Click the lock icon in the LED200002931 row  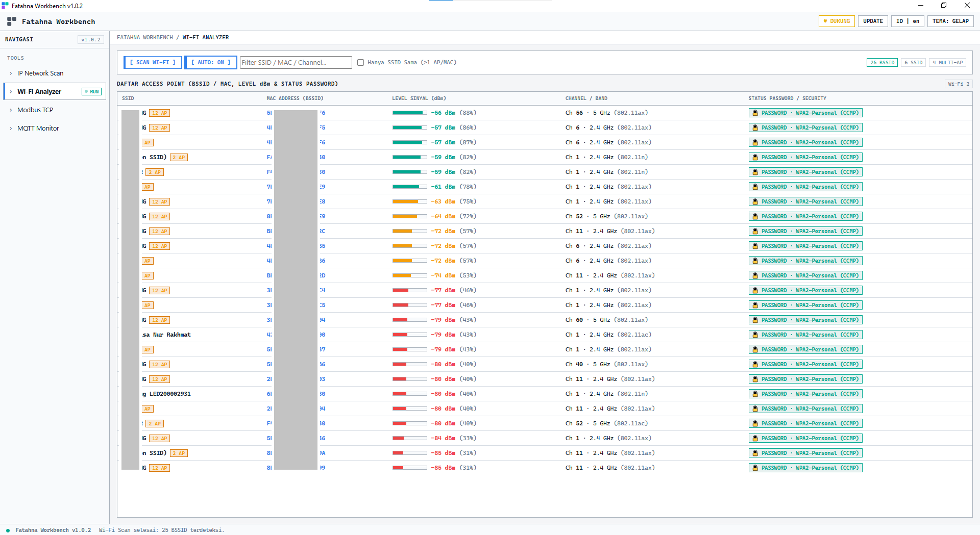point(755,394)
